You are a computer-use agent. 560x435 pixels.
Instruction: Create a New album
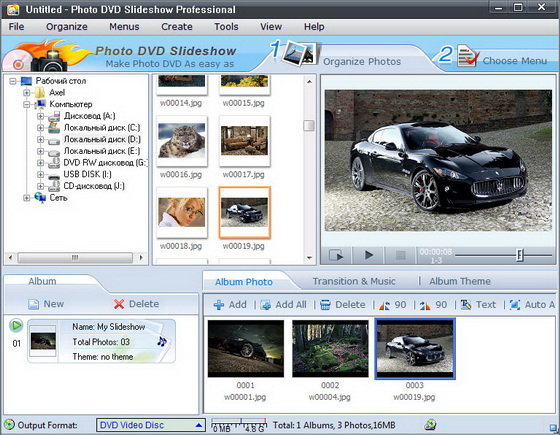(x=46, y=304)
